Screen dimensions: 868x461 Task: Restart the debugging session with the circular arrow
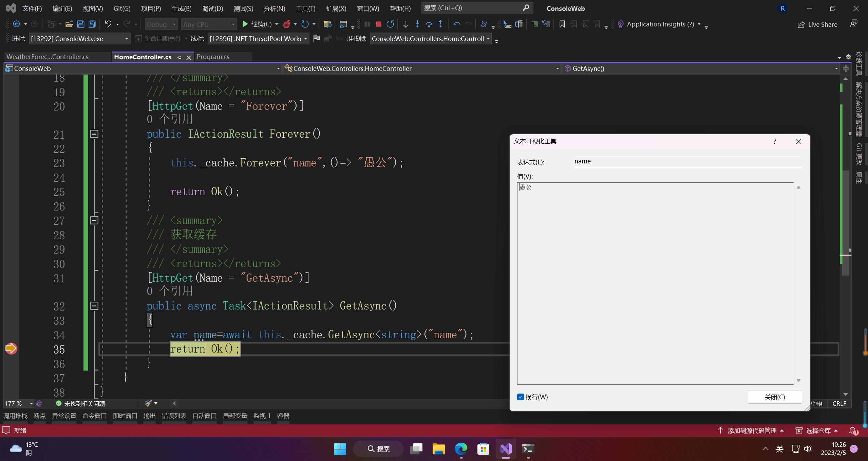pyautogui.click(x=390, y=24)
